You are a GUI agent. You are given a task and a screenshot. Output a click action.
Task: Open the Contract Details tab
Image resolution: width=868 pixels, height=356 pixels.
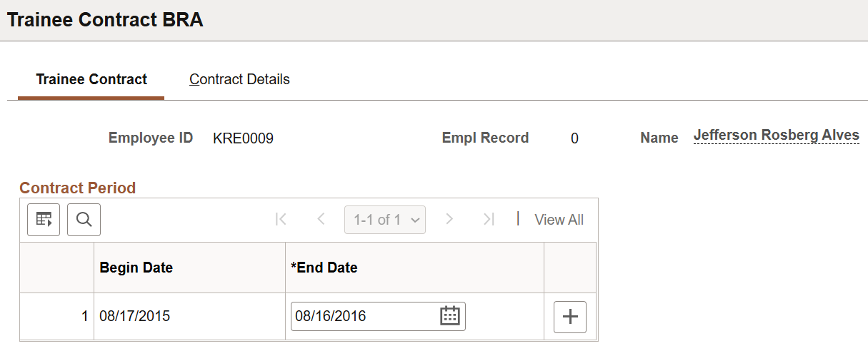(x=239, y=79)
